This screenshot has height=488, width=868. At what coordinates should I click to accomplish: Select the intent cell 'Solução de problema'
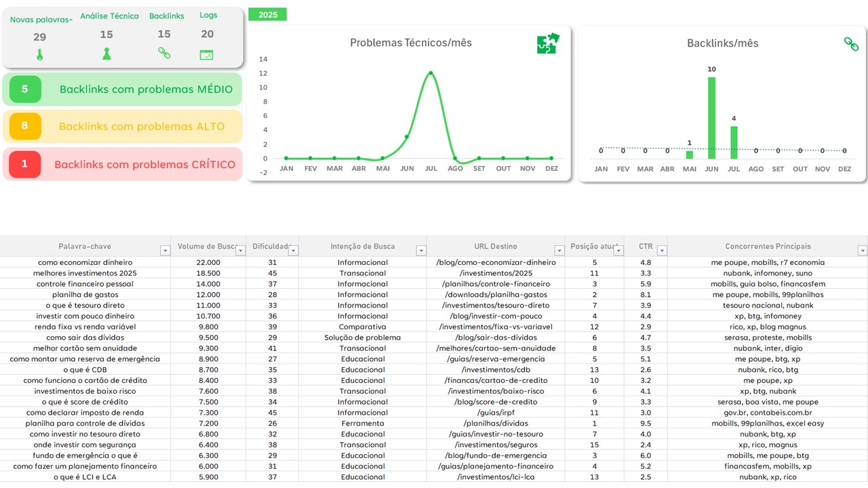click(x=363, y=338)
